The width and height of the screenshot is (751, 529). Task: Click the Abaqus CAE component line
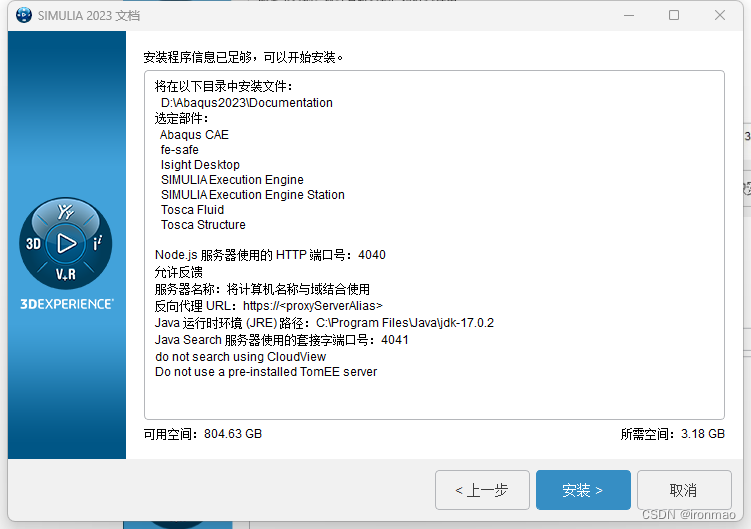click(194, 135)
